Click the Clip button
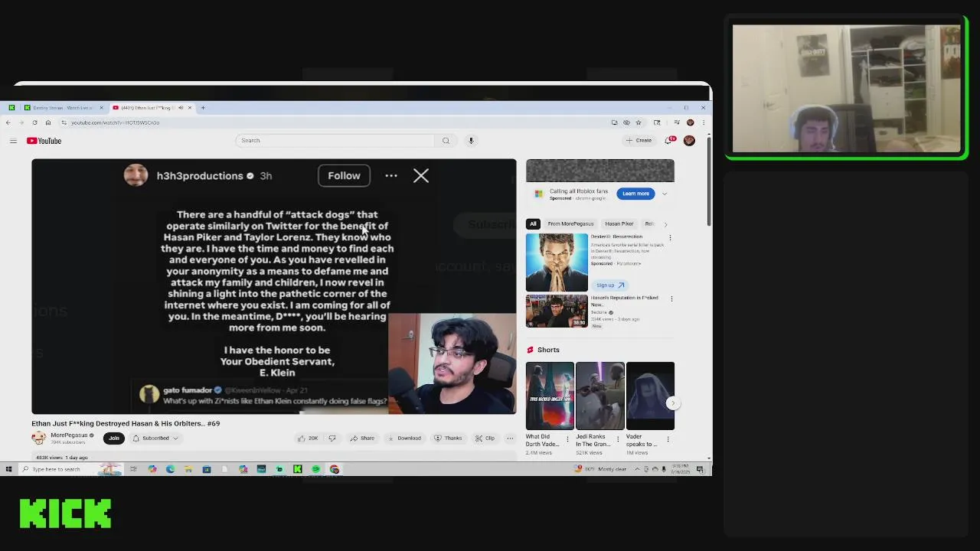The height and width of the screenshot is (551, 980). tap(485, 438)
